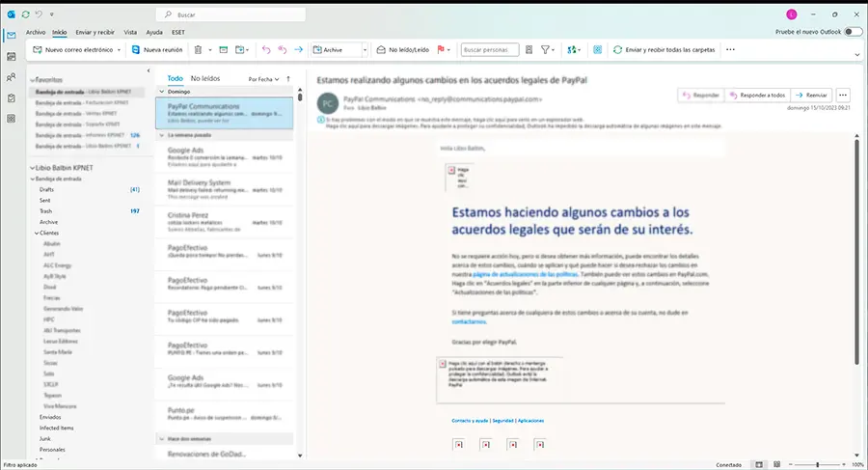Click the Reenviar button in the reading pane
Viewport: 868px width, 470px height.
[x=811, y=96]
